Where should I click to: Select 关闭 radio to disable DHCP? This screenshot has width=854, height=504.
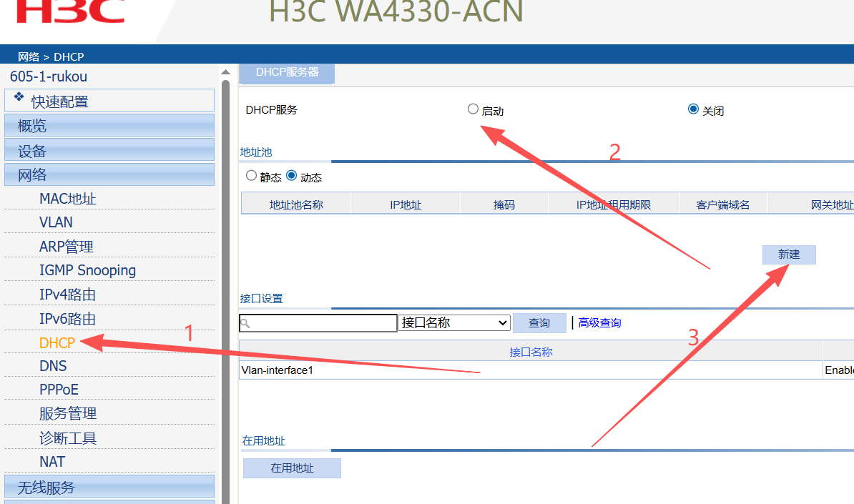(693, 109)
